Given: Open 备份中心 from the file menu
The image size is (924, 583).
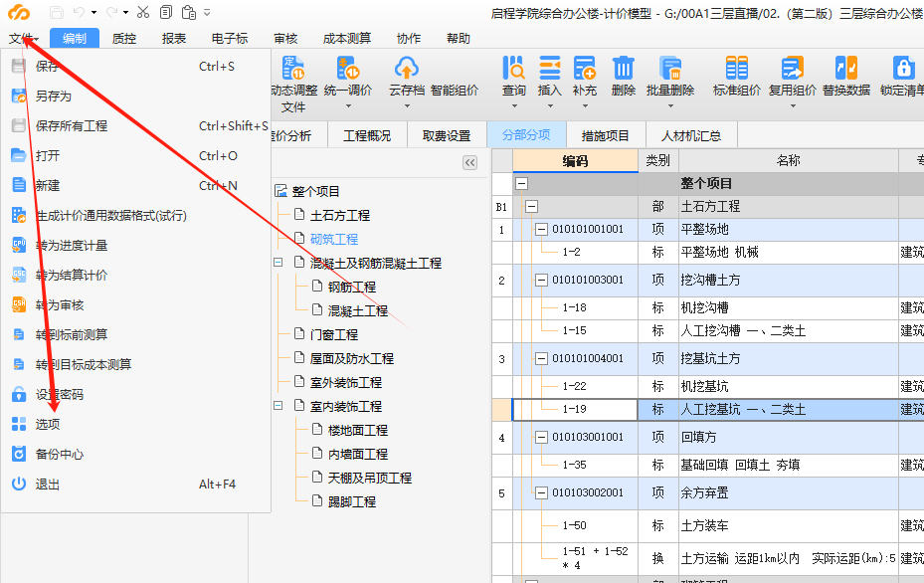Looking at the screenshot, I should point(135,455).
